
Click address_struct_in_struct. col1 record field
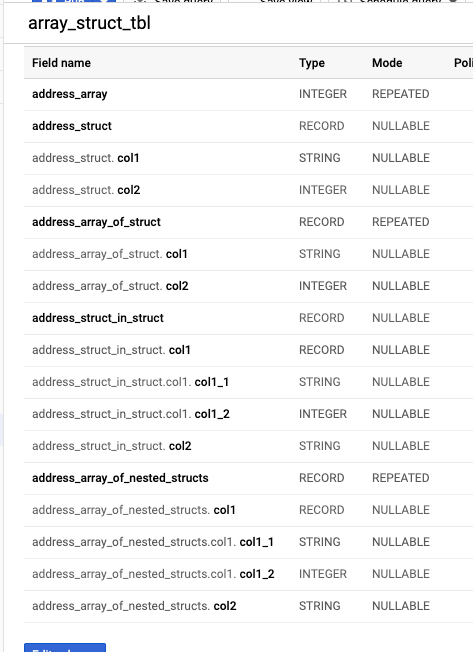click(111, 350)
